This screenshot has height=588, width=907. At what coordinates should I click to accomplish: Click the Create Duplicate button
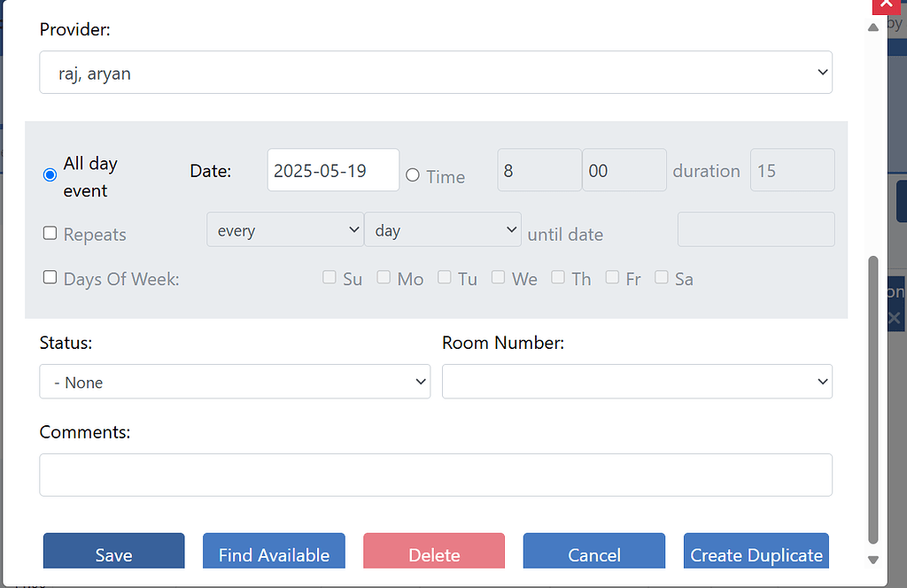coord(756,553)
